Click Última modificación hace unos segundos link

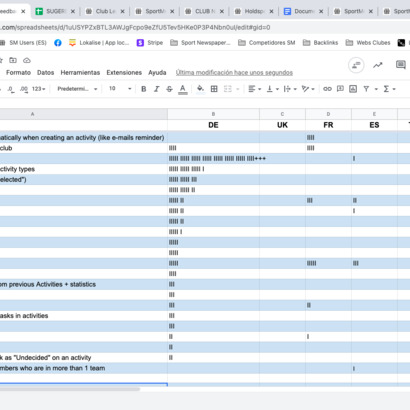pyautogui.click(x=234, y=73)
